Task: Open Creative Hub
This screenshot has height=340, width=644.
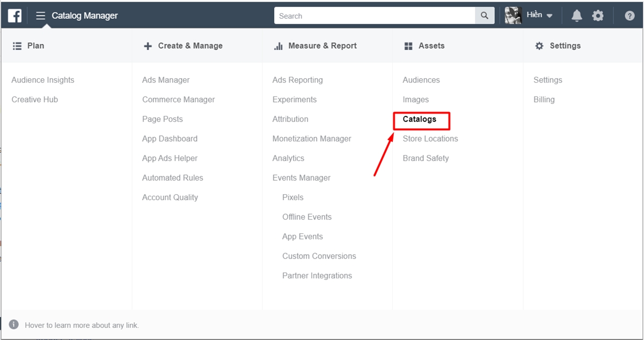Action: (x=35, y=100)
